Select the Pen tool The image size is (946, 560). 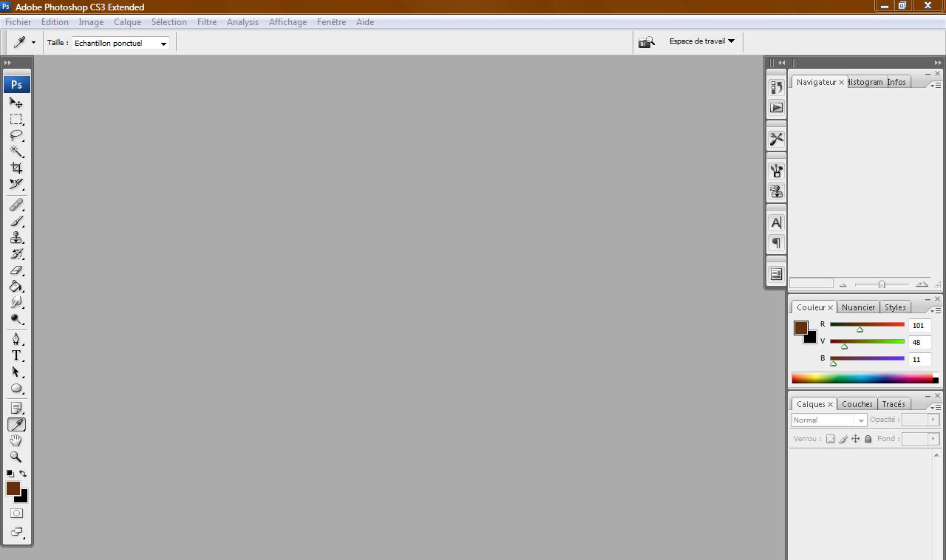[x=16, y=339]
